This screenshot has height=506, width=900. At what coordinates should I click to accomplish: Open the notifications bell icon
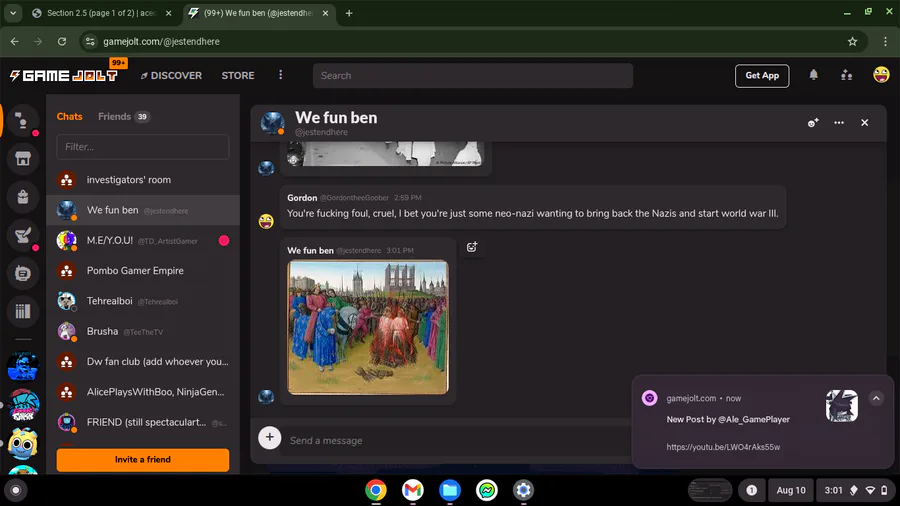tap(813, 75)
